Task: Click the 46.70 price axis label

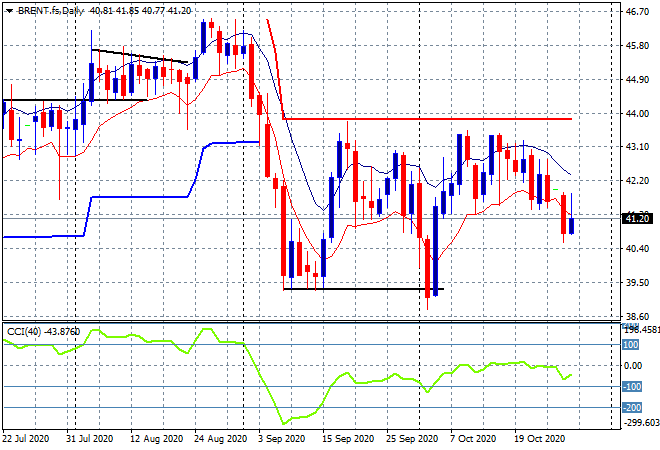Action: pyautogui.click(x=637, y=11)
